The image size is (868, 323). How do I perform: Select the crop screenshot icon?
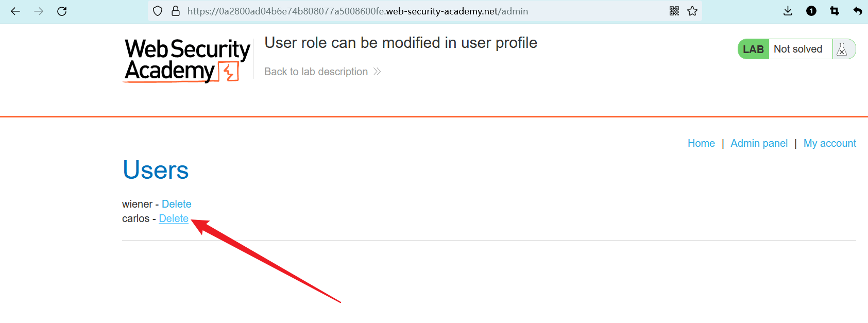click(835, 11)
